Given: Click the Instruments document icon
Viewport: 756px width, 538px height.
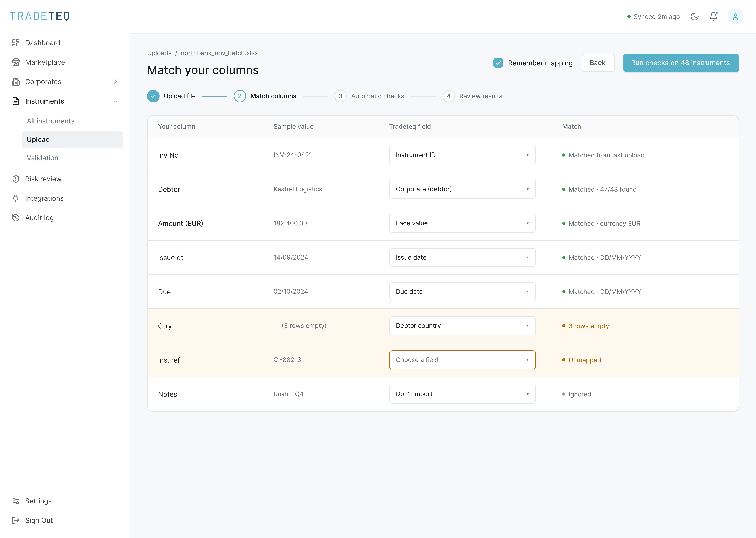Looking at the screenshot, I should [16, 101].
